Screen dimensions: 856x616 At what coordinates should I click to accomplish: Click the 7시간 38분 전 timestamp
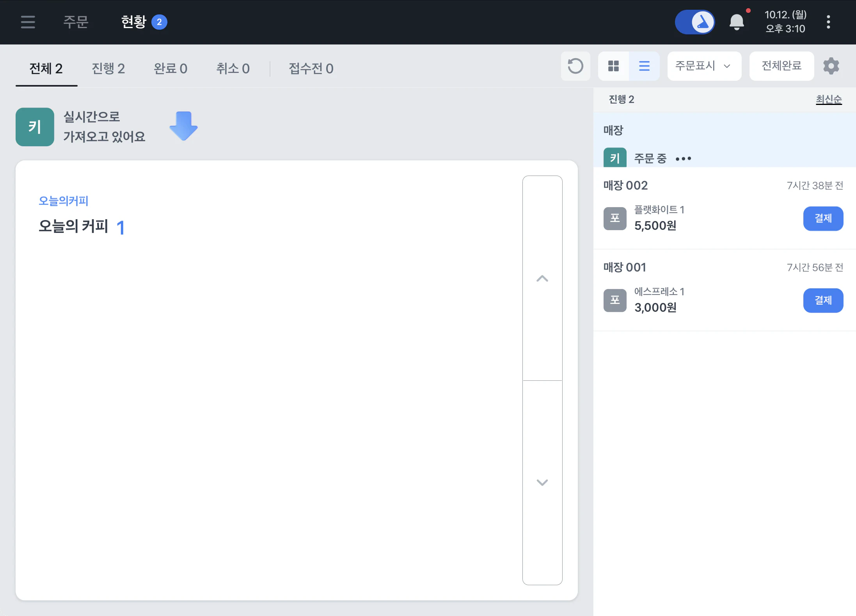click(815, 185)
